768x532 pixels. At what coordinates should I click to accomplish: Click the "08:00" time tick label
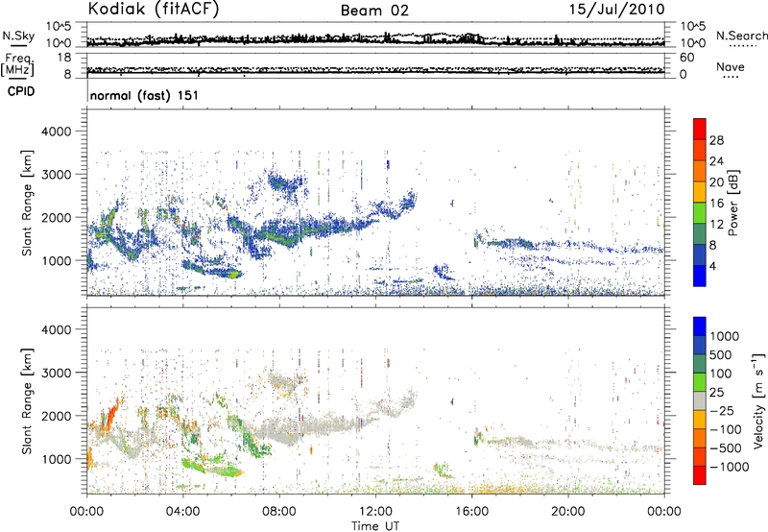coord(279,512)
